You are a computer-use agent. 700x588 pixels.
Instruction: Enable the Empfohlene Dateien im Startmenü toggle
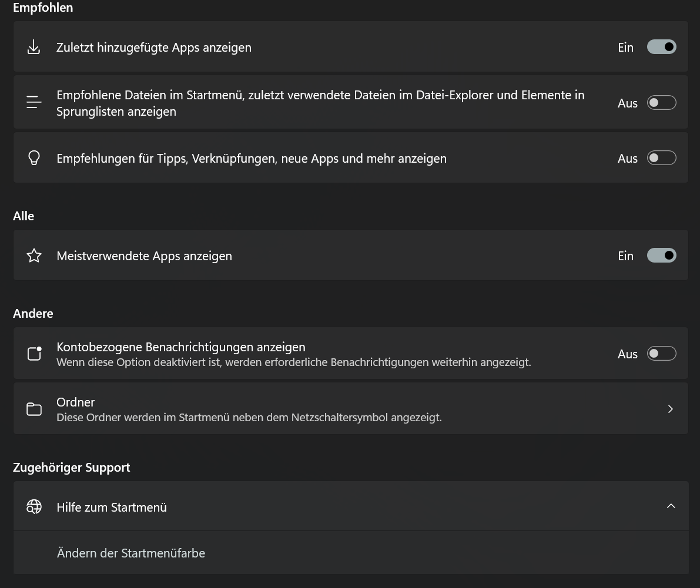(661, 103)
